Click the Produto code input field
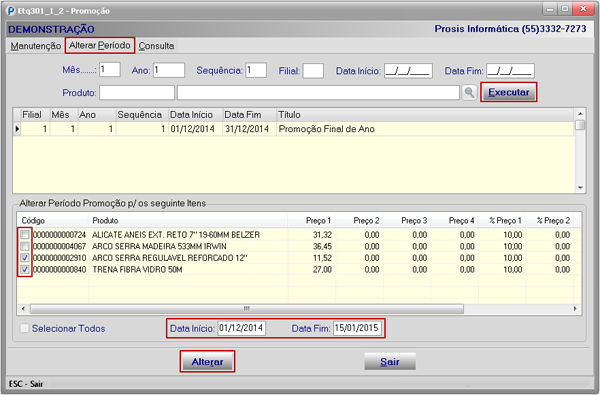The width and height of the screenshot is (600, 395). click(137, 93)
